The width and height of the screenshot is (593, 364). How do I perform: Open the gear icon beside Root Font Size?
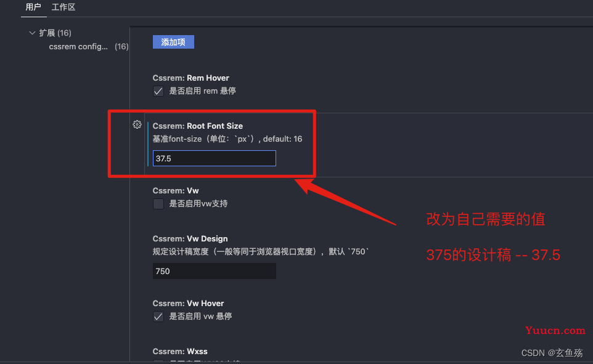(137, 125)
